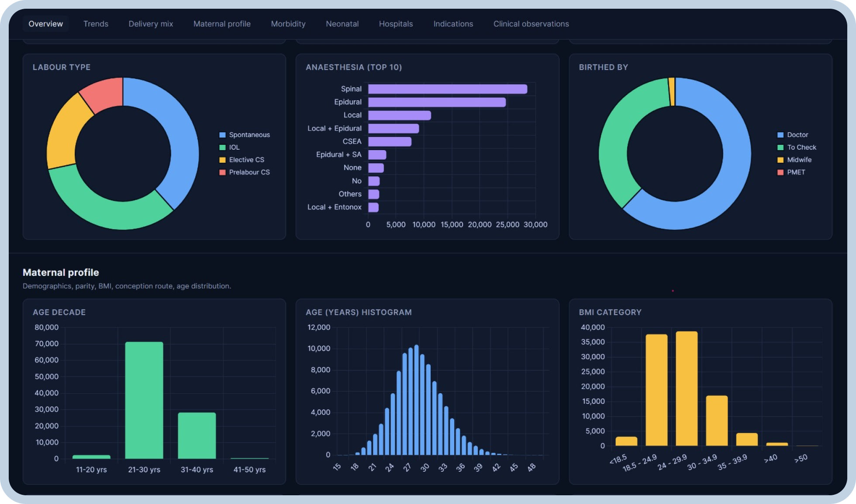Toggle Elective CS legend swatch
856x504 pixels.
point(222,160)
